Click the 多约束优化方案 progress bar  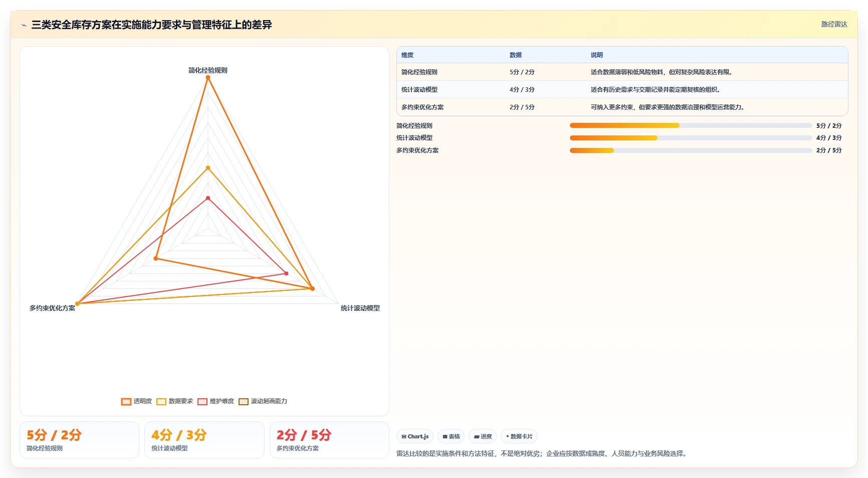(x=691, y=150)
